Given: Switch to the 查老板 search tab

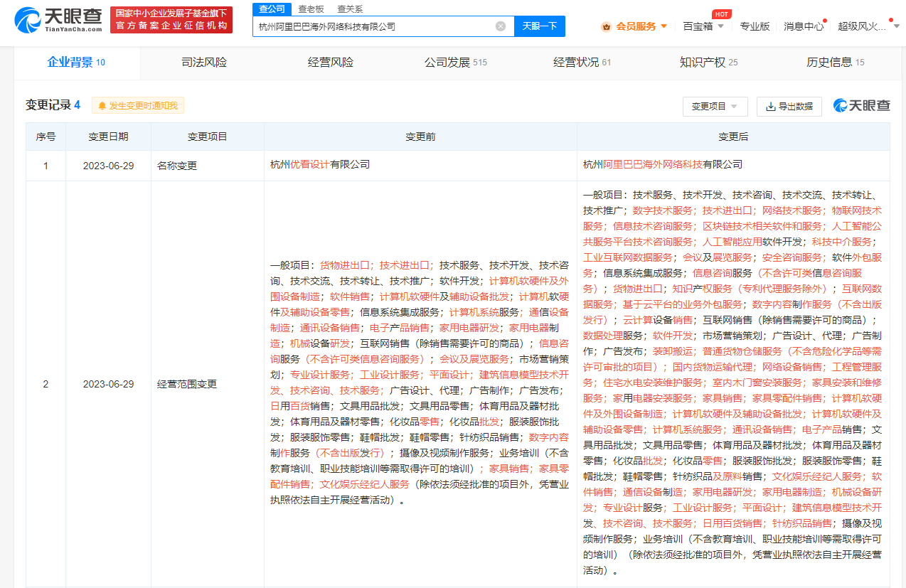Looking at the screenshot, I should click(x=311, y=9).
